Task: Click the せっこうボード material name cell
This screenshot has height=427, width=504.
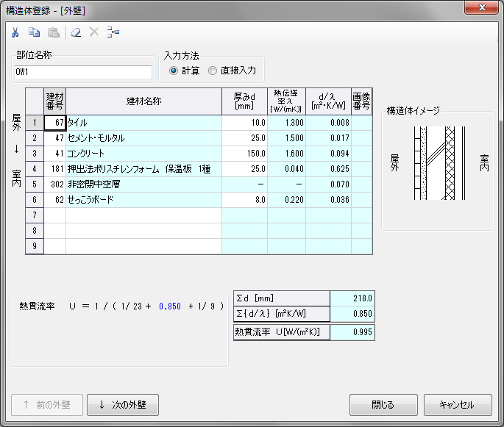Action: tap(143, 200)
